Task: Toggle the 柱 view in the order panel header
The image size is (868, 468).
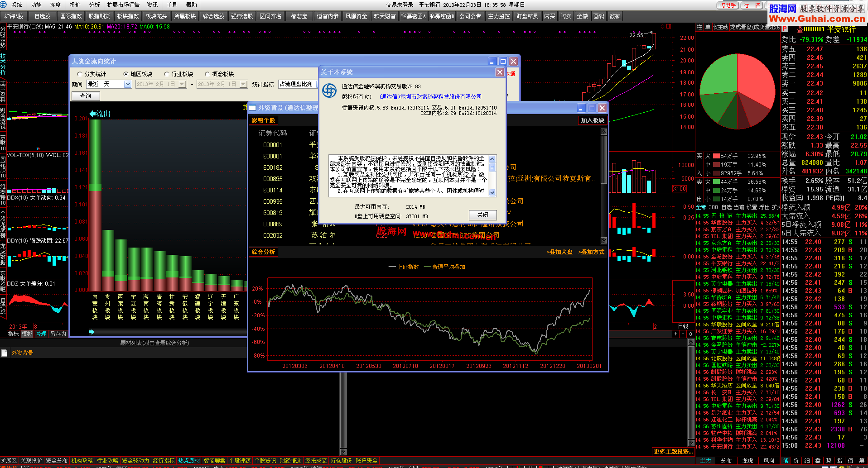Action: (699, 27)
